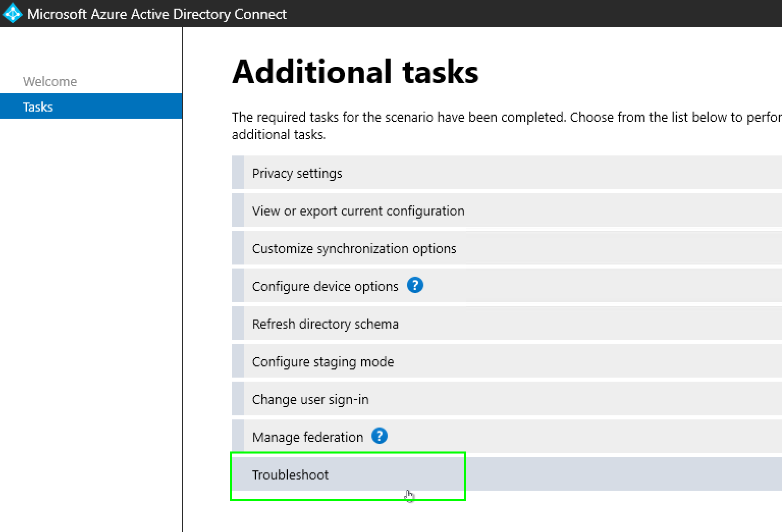The height and width of the screenshot is (532, 782).
Task: Go to the Welcome step in sidebar
Action: [x=50, y=82]
